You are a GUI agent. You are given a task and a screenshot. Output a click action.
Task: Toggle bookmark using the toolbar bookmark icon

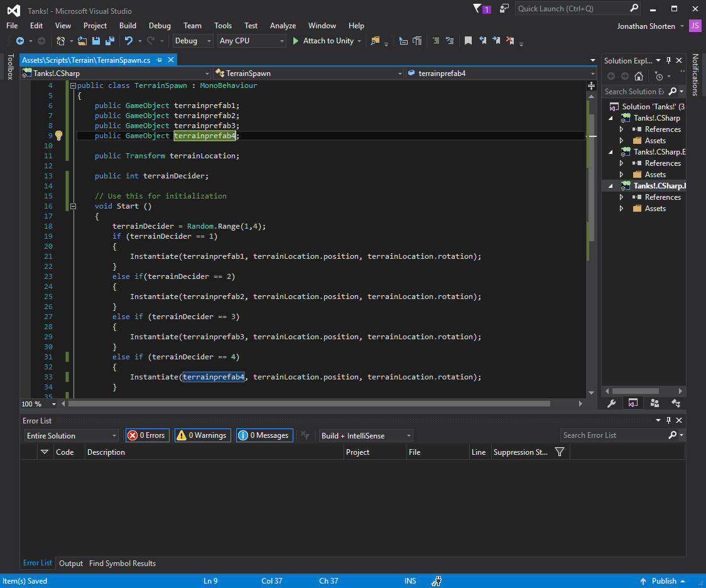[x=468, y=41]
